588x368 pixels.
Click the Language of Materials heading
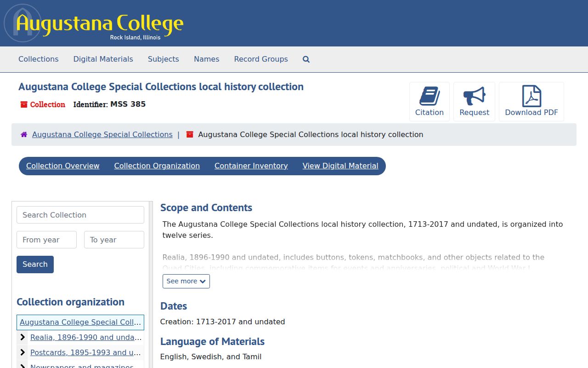coord(212,342)
